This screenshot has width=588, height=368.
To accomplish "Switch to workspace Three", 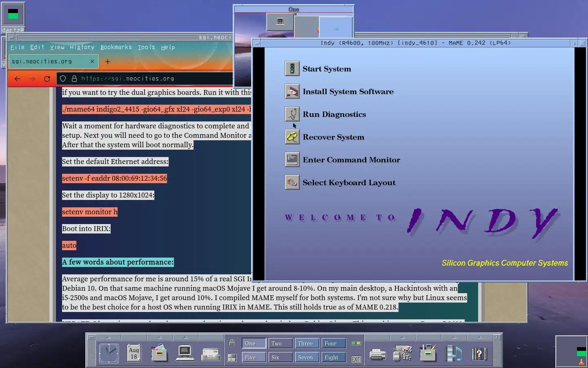I will (x=307, y=343).
